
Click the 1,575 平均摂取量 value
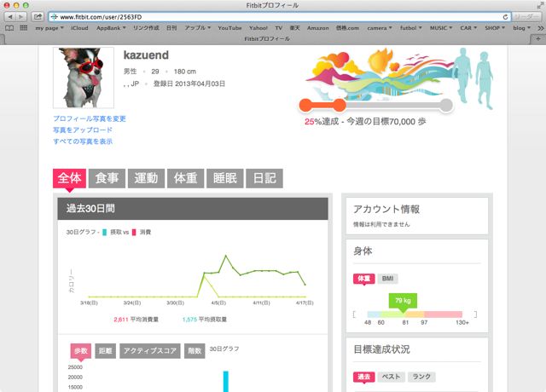(x=205, y=320)
